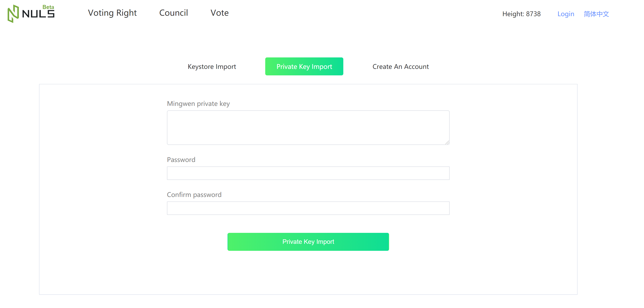This screenshot has width=644, height=308.
Task: Open the Vote menu item
Action: pyautogui.click(x=219, y=13)
